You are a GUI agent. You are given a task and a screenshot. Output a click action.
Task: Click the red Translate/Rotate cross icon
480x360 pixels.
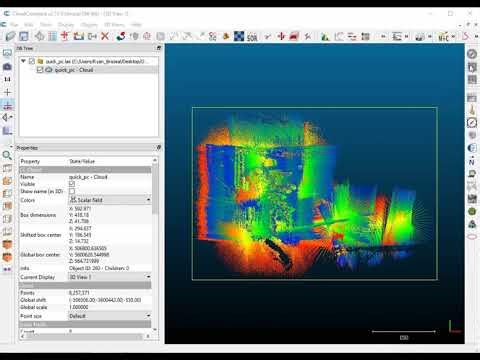(281, 36)
